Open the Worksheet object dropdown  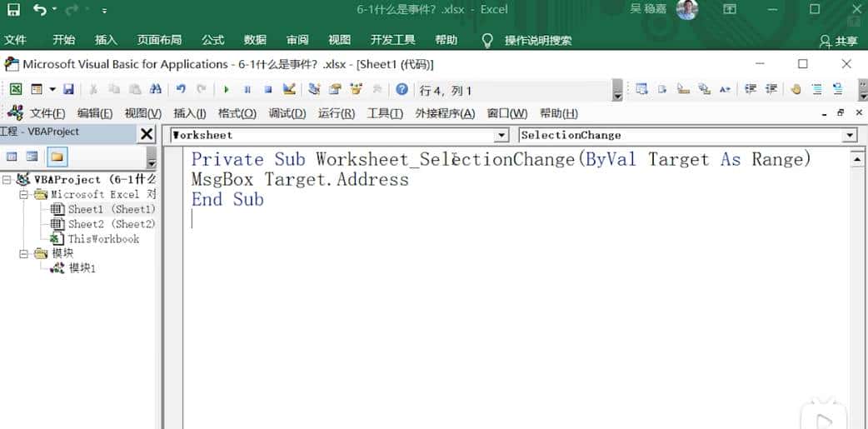[501, 135]
